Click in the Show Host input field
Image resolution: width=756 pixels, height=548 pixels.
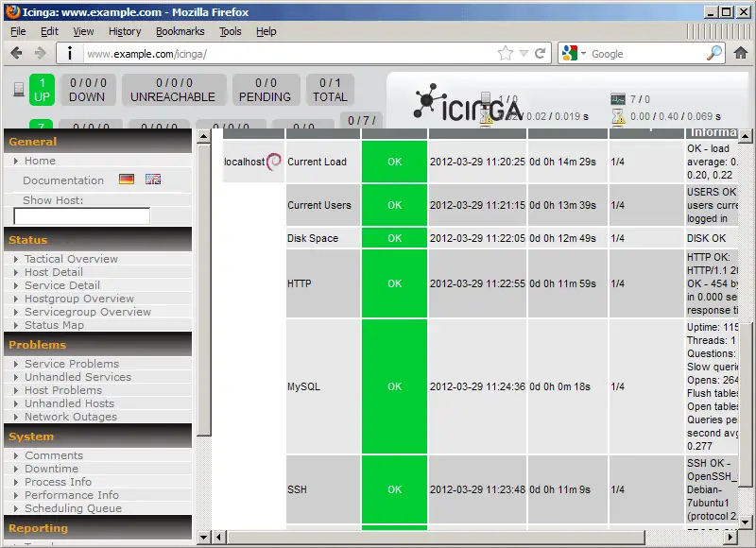click(x=82, y=216)
